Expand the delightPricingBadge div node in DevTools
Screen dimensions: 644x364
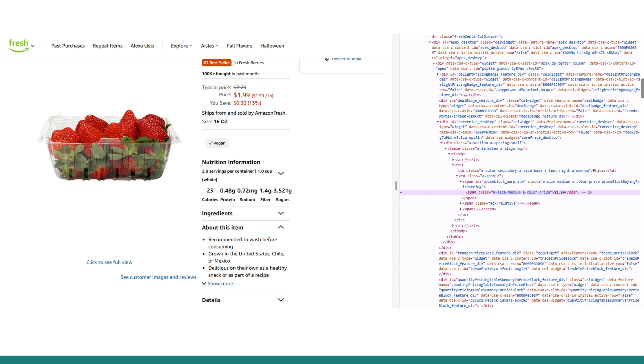pos(437,74)
